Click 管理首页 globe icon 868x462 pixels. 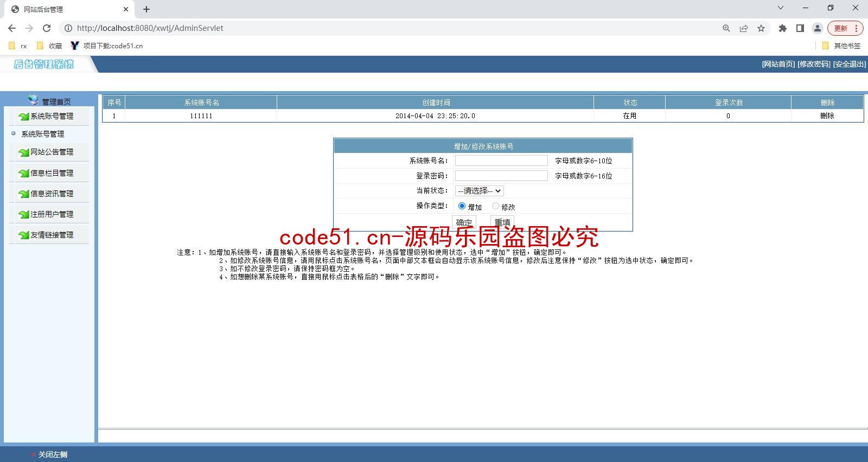click(x=34, y=100)
